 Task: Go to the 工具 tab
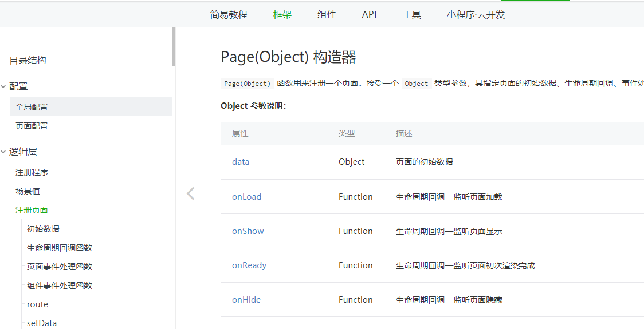click(412, 15)
